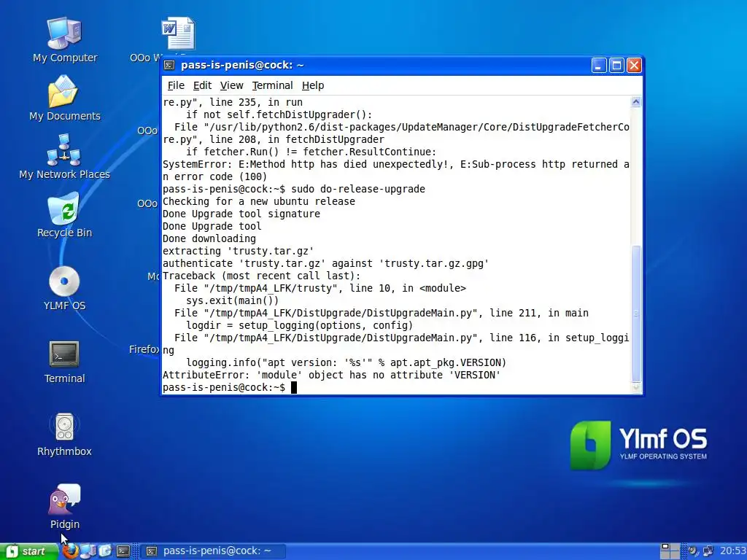Open the Help menu in terminal

(x=313, y=86)
